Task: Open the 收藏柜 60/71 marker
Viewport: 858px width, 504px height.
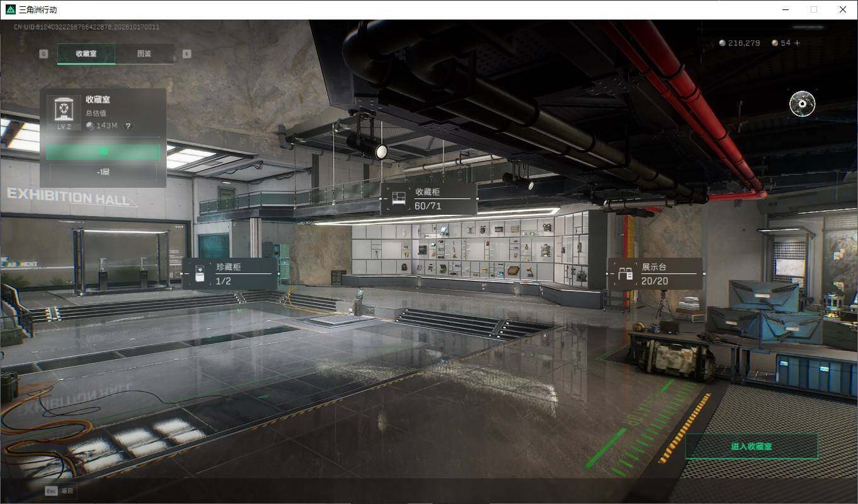Action: pos(429,199)
